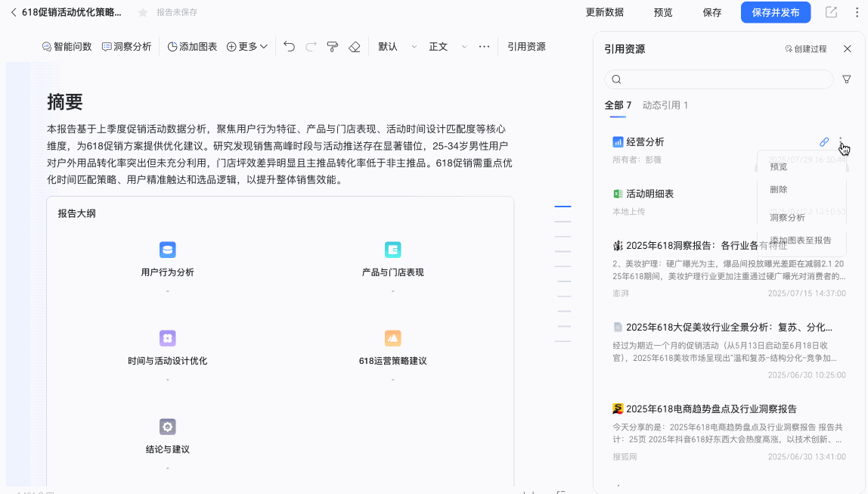Close the 引用资源 panel
Screen dimensions: 868x494
847,48
